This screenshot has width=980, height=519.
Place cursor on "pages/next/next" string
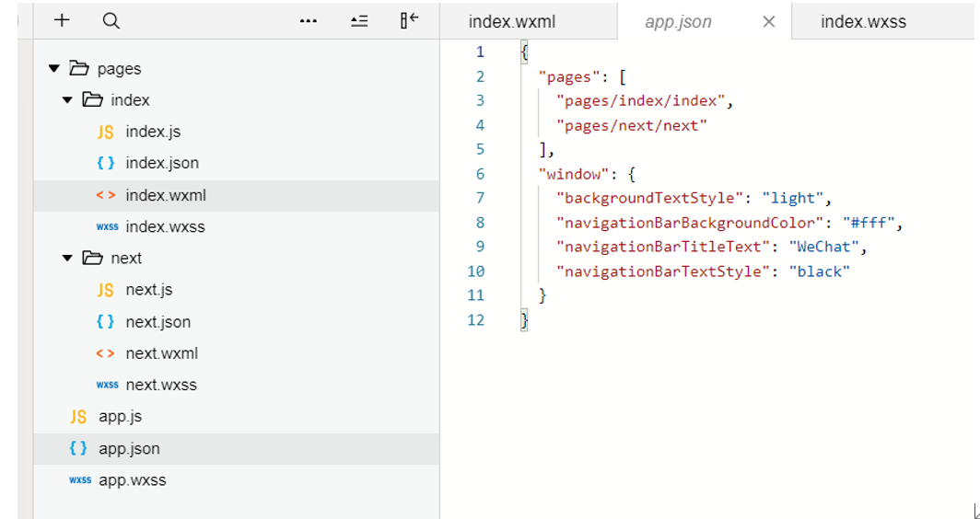coord(632,125)
